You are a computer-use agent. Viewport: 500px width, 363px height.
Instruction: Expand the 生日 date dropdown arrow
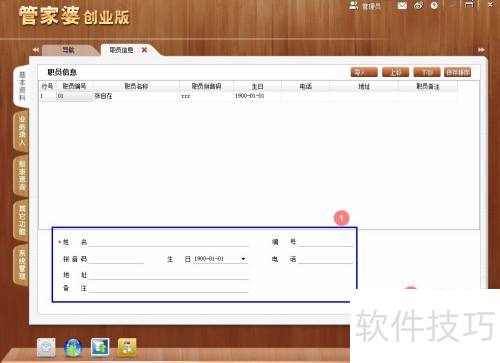(x=243, y=259)
